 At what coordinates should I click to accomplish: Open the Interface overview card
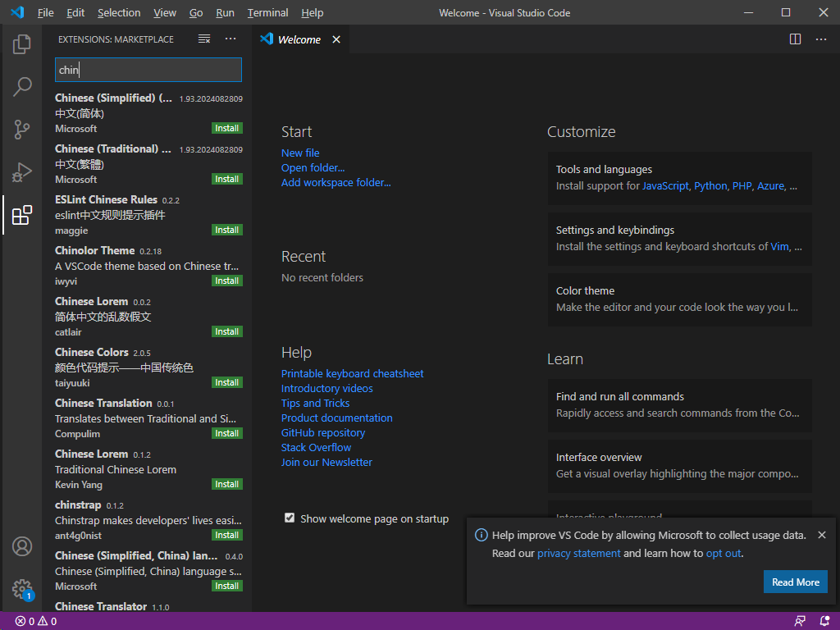tap(679, 466)
